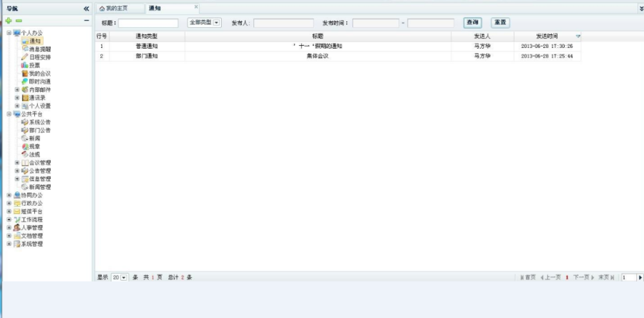Click the icon beside 公告管理

pyautogui.click(x=24, y=171)
